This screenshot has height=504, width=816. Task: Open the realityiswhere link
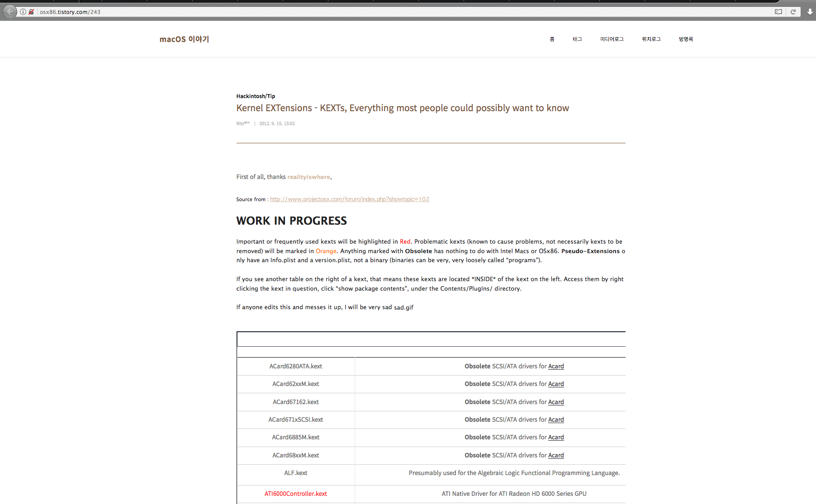pos(309,177)
